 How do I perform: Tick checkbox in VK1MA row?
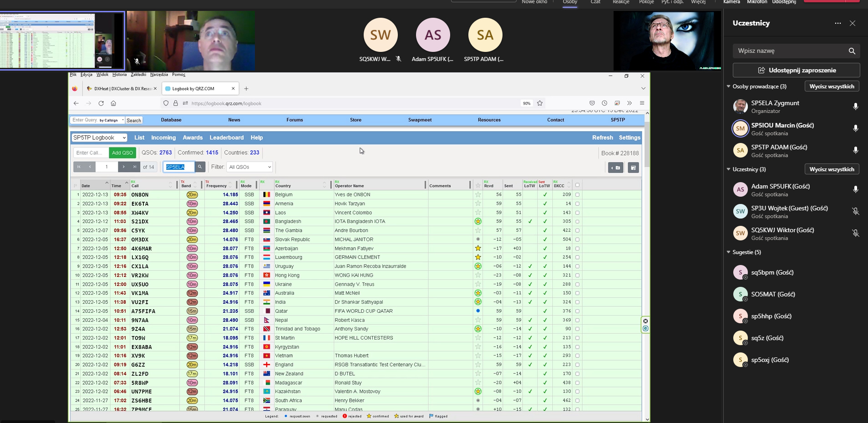pos(577,293)
